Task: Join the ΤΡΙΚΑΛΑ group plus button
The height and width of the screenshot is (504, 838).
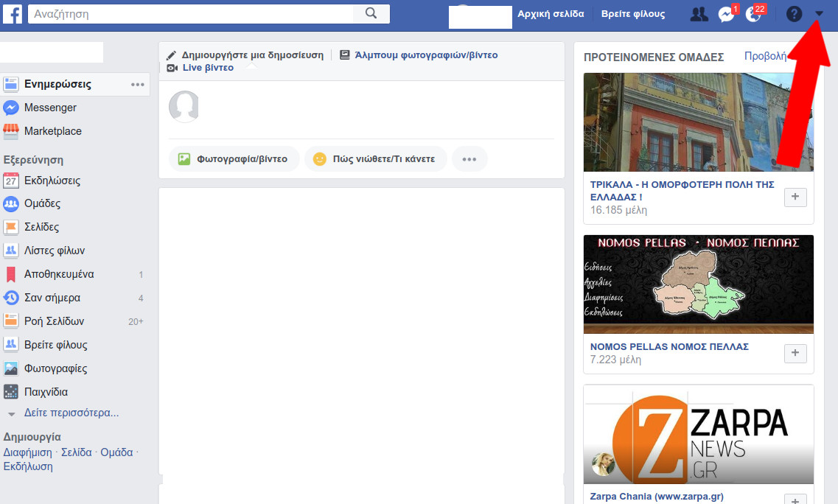Action: click(x=795, y=197)
